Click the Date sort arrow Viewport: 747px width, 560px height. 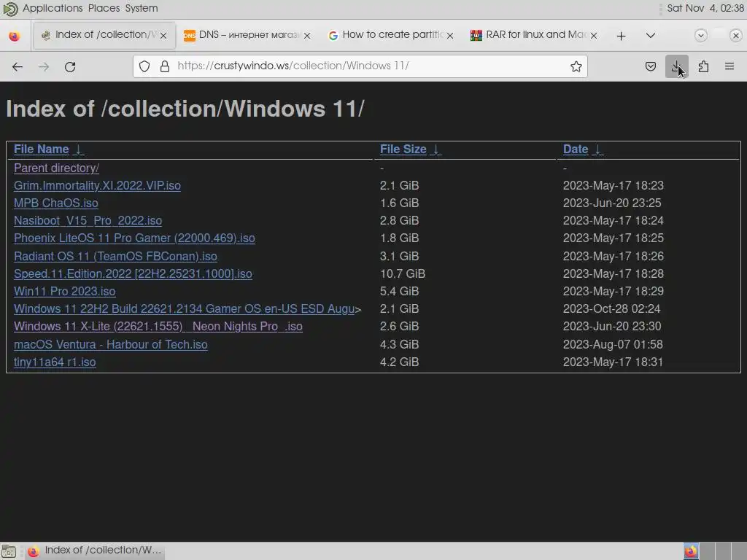598,149
